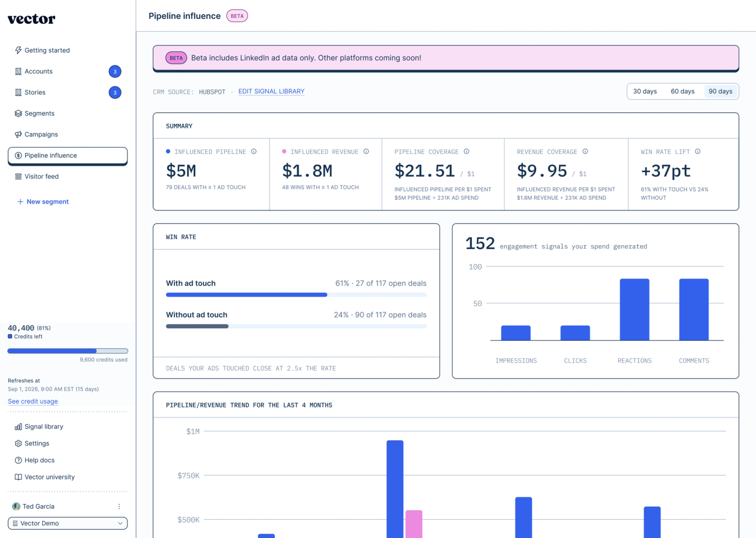Click the Without ad touch progress bar

(x=296, y=326)
